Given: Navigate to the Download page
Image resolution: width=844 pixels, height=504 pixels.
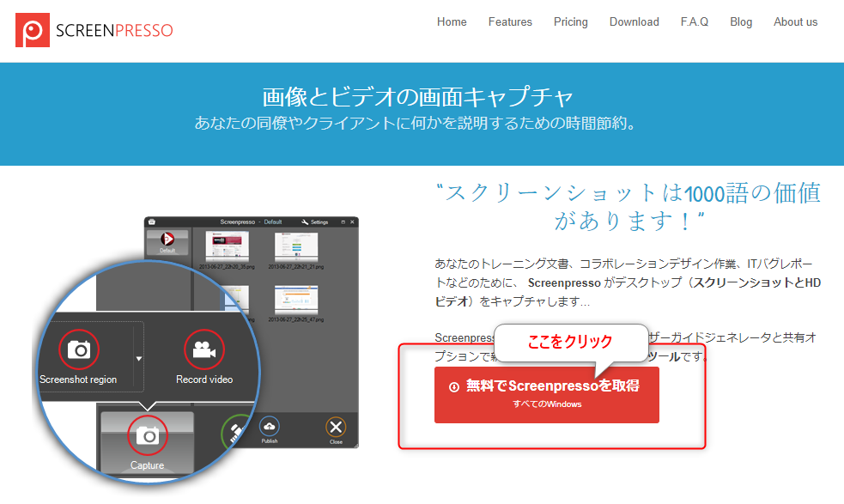Looking at the screenshot, I should 635,22.
